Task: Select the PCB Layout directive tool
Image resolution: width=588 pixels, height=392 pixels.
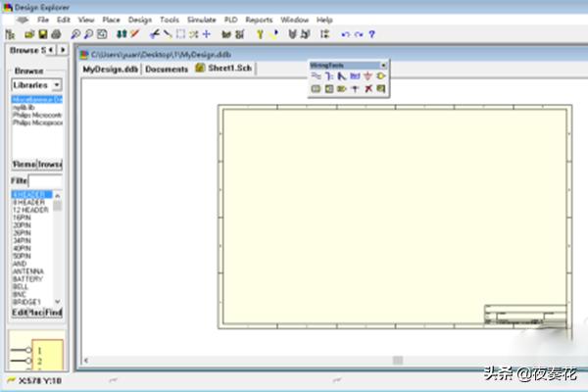Action: (x=381, y=89)
